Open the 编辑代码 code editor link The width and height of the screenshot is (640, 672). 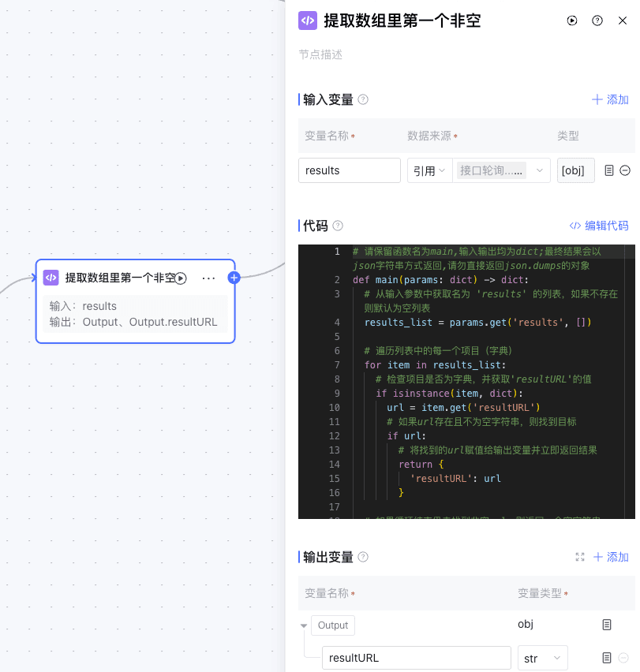[599, 226]
